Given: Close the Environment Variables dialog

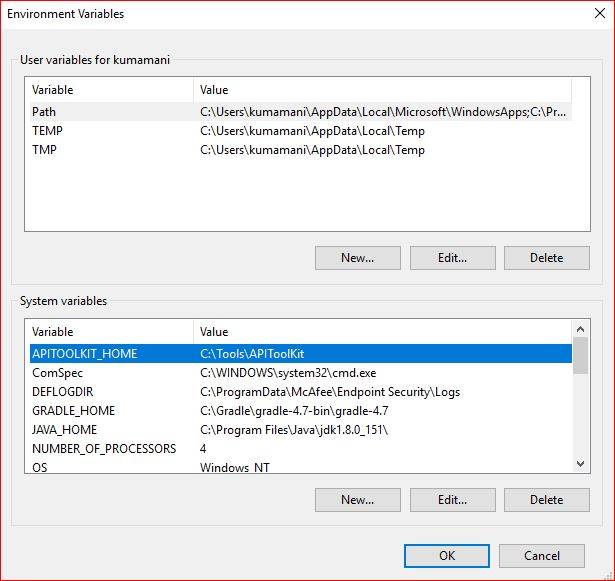Looking at the screenshot, I should coord(599,13).
